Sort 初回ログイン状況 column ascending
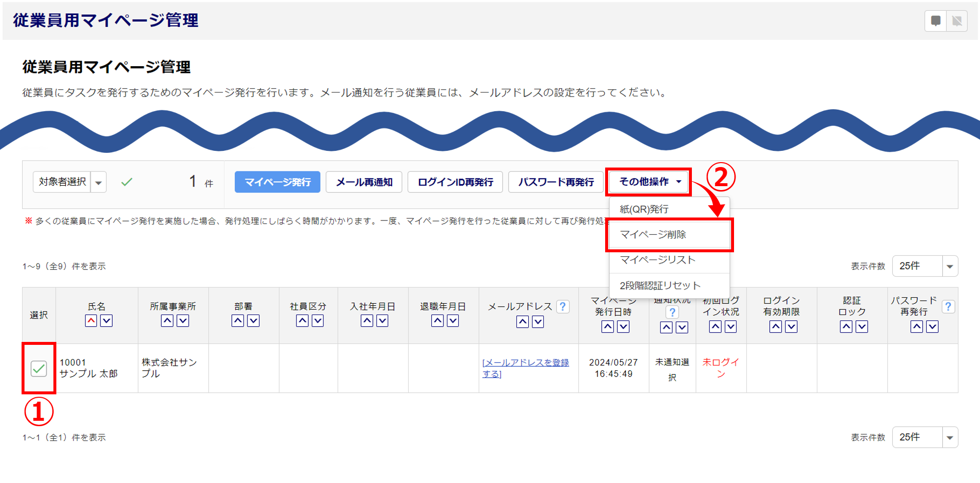The width and height of the screenshot is (980, 483). [715, 327]
